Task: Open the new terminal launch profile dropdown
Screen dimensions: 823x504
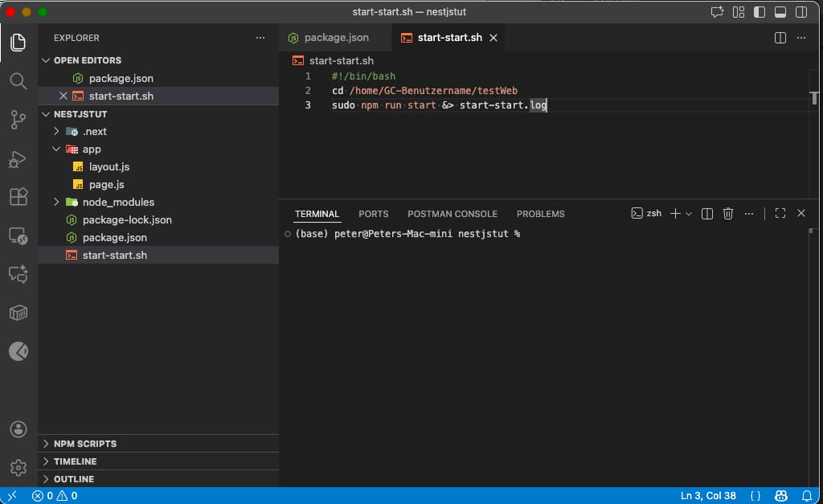Action: coord(689,214)
